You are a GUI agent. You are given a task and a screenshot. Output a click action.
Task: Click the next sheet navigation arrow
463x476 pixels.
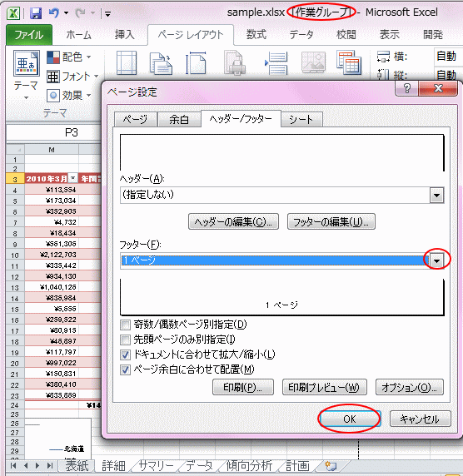coord(37,465)
